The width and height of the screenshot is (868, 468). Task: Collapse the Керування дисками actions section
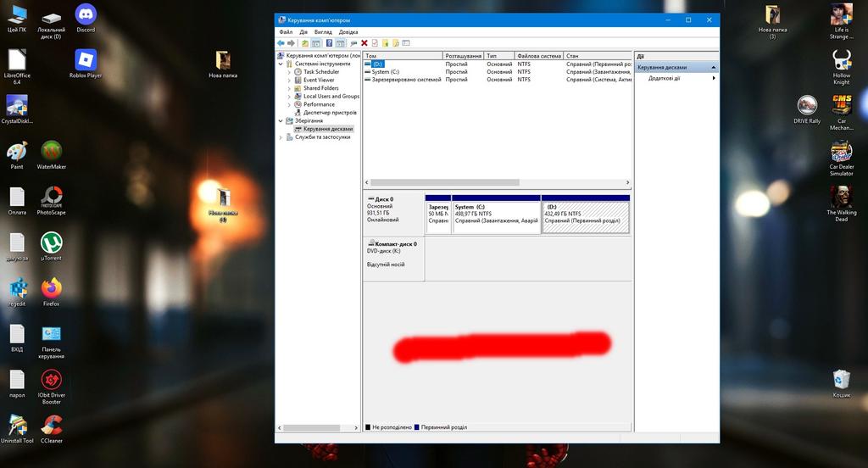[713, 67]
